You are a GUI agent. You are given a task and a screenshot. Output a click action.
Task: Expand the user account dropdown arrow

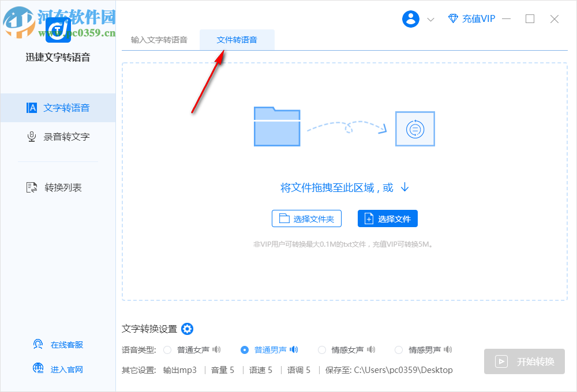coord(429,19)
